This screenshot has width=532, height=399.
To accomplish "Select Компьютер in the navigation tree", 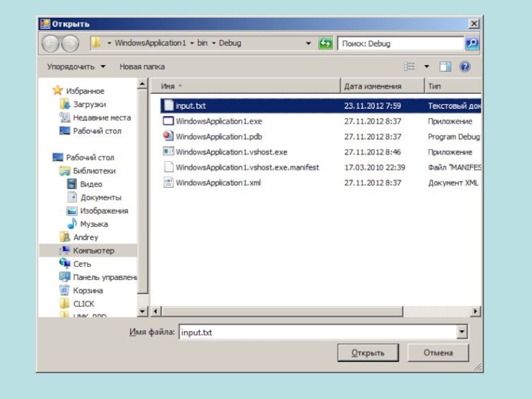I will pos(93,251).
